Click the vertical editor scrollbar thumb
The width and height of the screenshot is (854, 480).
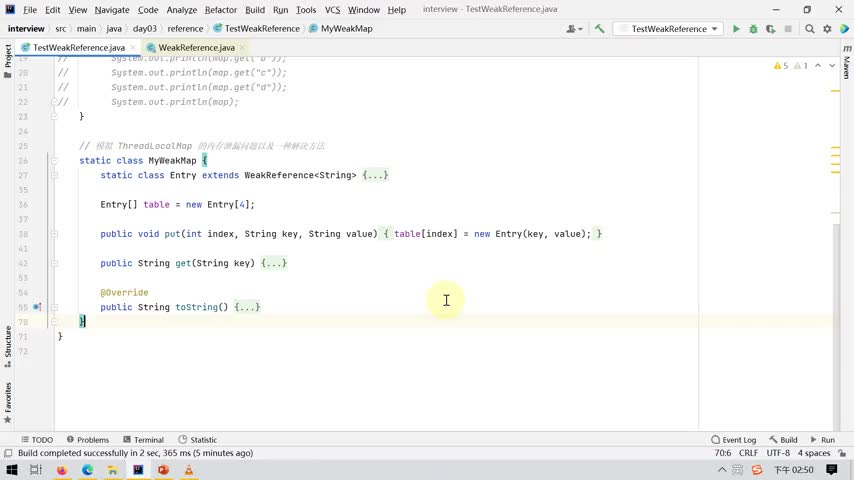point(836,327)
